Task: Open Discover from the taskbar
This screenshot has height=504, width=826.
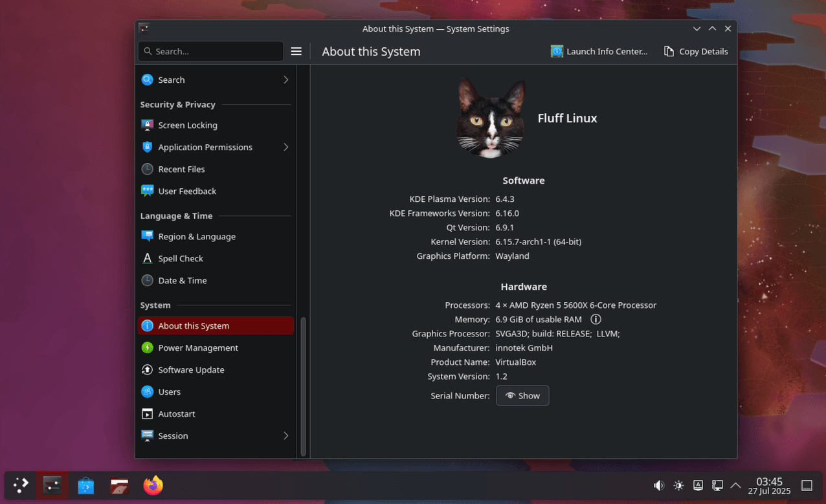Action: tap(85, 485)
